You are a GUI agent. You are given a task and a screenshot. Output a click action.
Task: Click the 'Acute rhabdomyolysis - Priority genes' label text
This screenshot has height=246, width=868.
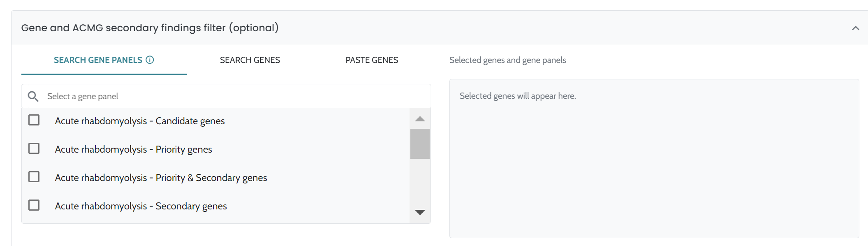coord(133,149)
